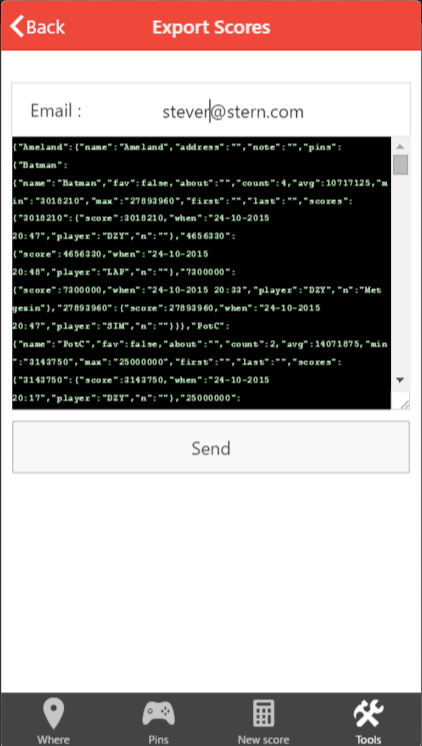Click the scrollbar up arrow of JSON box
This screenshot has width=422, height=746.
(x=400, y=146)
